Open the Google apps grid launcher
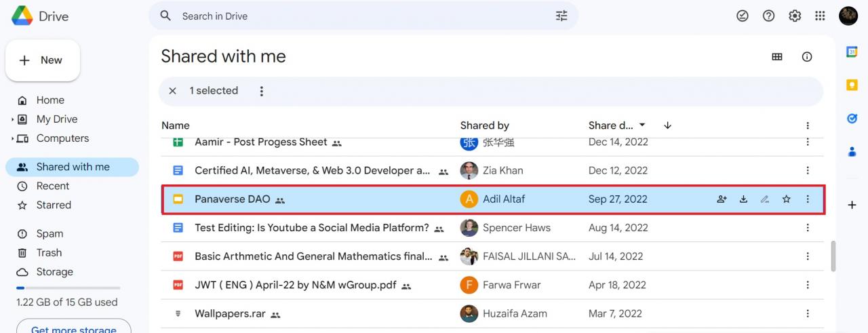 click(820, 16)
